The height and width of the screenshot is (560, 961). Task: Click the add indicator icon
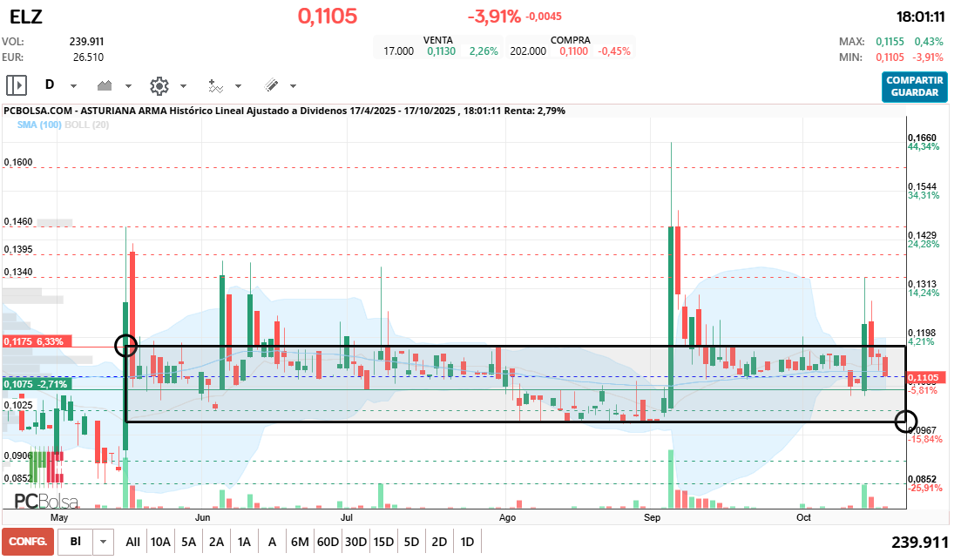(x=215, y=85)
